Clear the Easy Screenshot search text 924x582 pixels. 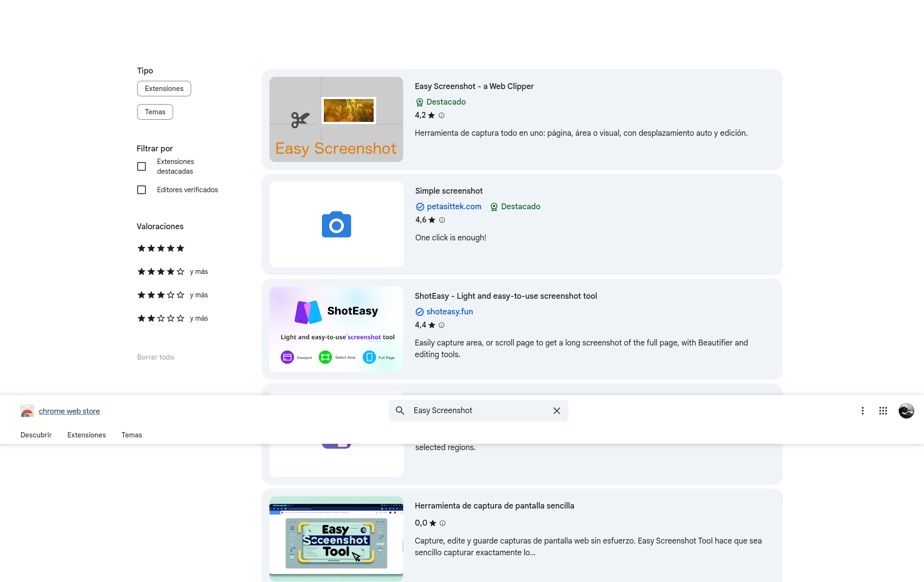coord(557,411)
